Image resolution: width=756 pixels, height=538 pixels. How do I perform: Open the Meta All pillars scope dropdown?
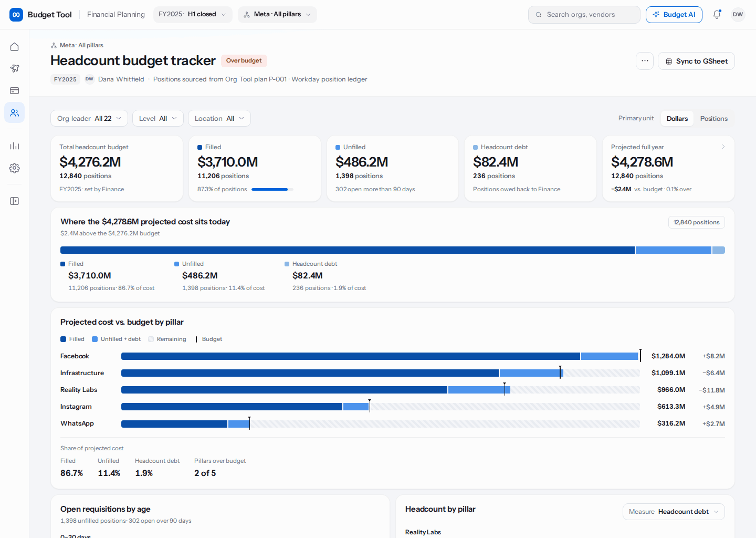point(277,15)
